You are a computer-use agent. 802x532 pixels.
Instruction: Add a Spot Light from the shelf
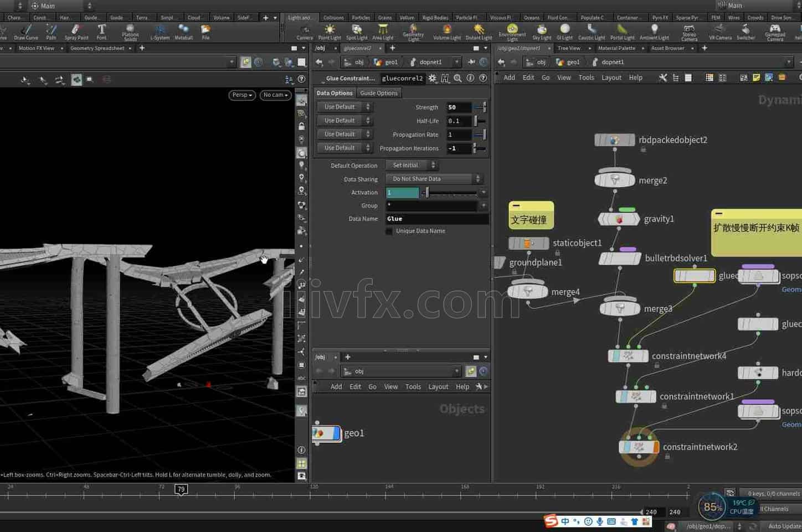tap(357, 32)
